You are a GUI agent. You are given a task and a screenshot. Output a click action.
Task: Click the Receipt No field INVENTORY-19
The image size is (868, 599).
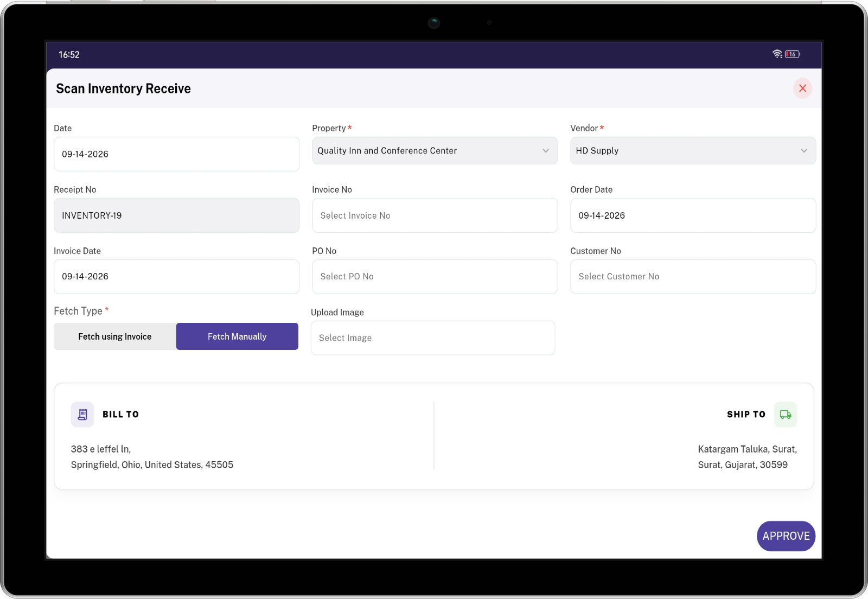click(x=176, y=215)
